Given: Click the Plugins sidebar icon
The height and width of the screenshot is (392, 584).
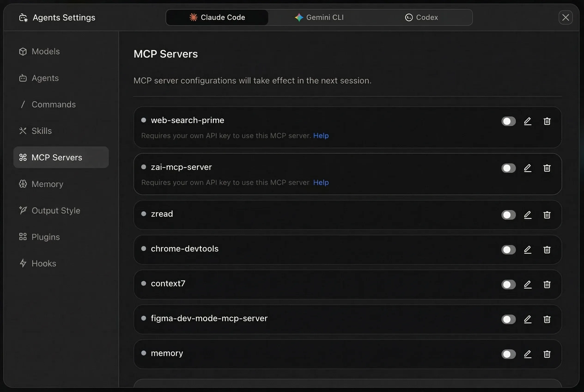Looking at the screenshot, I should 23,237.
